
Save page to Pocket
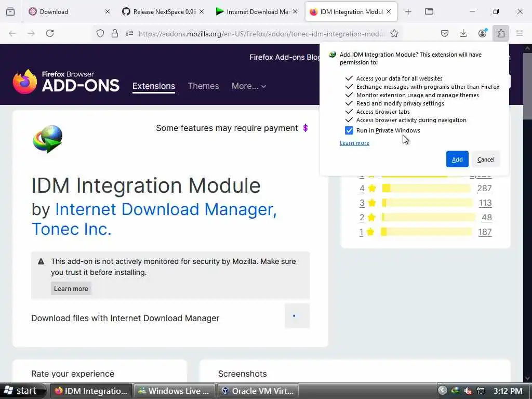445,33
